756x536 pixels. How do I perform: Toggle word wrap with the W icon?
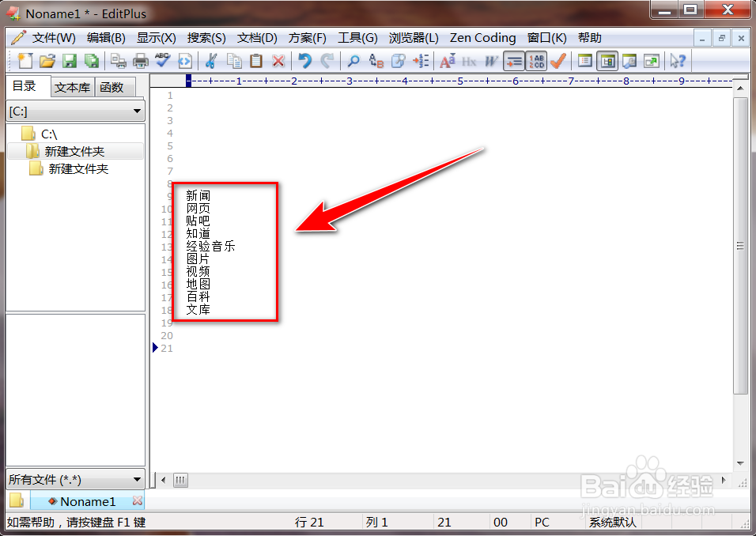(490, 60)
